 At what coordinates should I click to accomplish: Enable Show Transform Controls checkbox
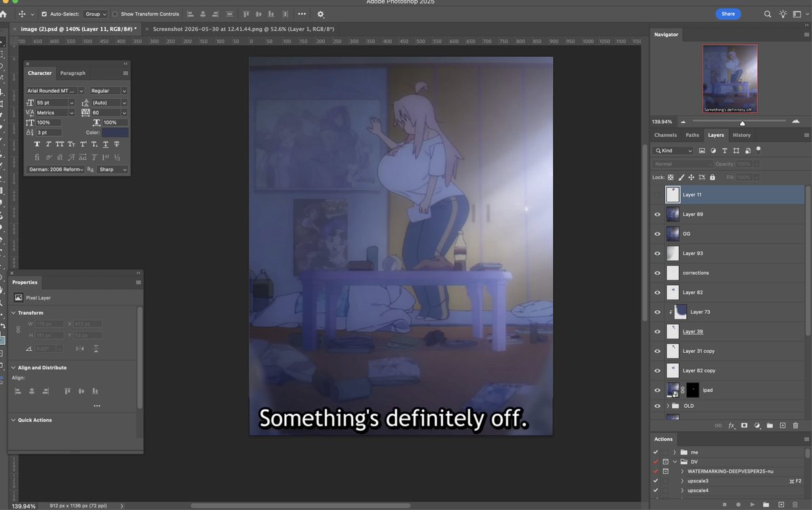coord(114,14)
